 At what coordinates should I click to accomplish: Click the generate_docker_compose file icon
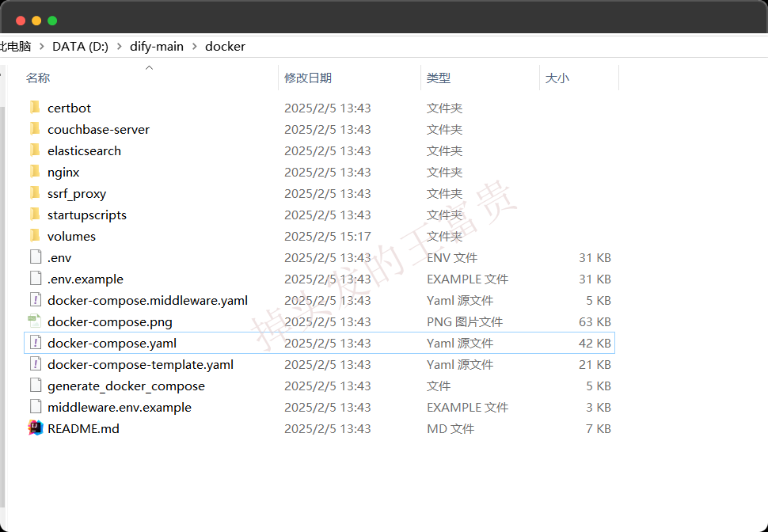[36, 386]
